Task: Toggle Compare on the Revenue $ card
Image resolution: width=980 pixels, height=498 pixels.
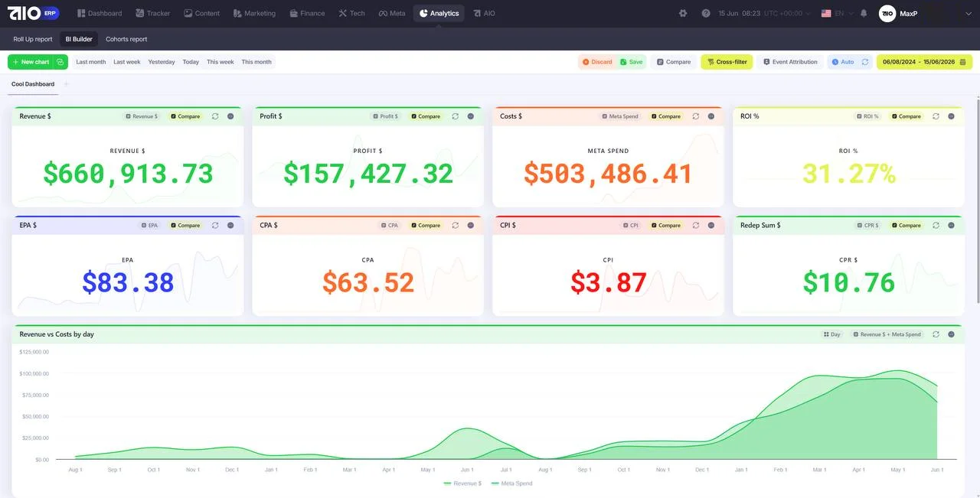Action: [x=185, y=116]
